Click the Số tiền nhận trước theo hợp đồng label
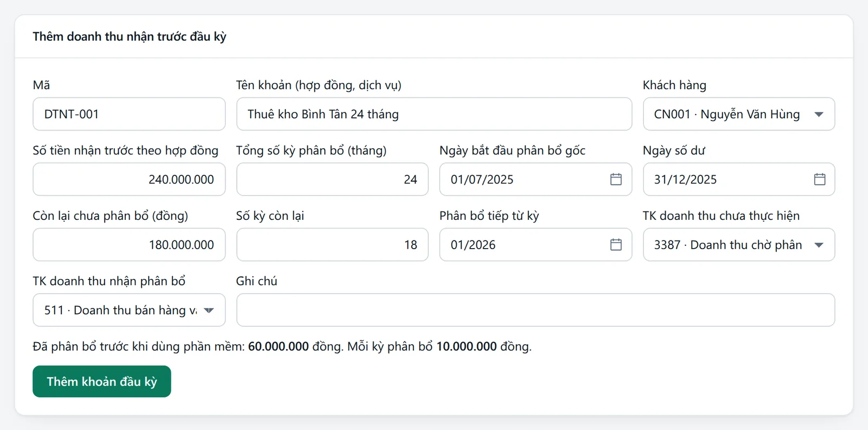 coord(125,150)
